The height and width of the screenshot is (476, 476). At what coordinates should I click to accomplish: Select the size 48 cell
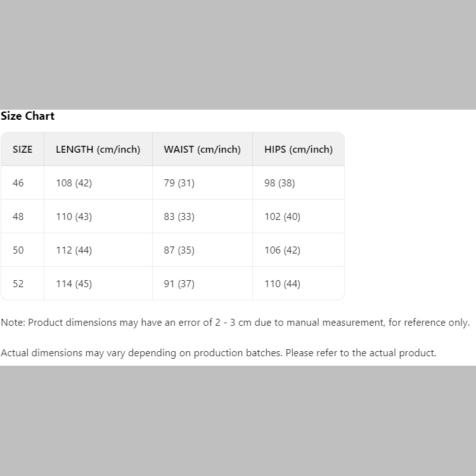18,217
